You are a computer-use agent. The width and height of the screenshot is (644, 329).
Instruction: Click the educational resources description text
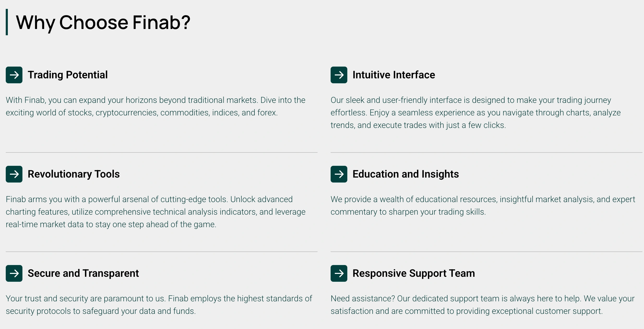point(483,205)
